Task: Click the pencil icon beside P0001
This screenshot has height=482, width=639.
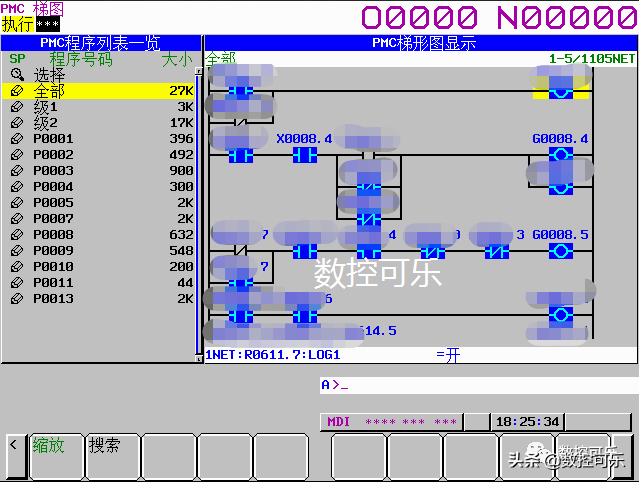Action: tap(17, 139)
